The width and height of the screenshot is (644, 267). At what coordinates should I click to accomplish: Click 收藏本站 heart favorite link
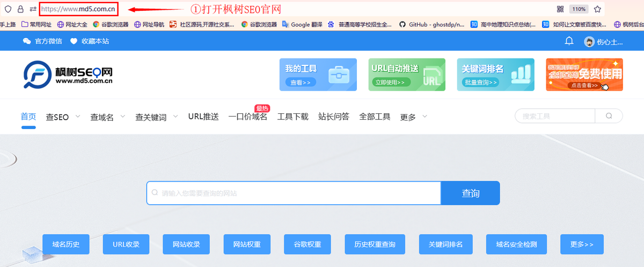point(90,41)
